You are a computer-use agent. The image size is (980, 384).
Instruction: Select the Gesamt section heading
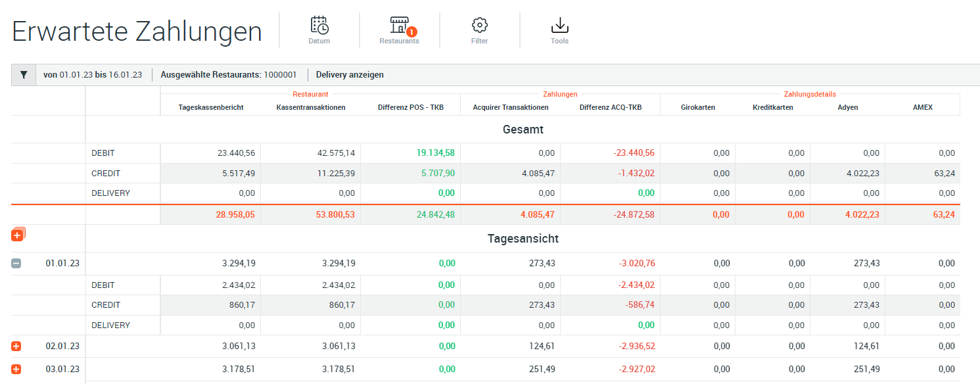[523, 130]
